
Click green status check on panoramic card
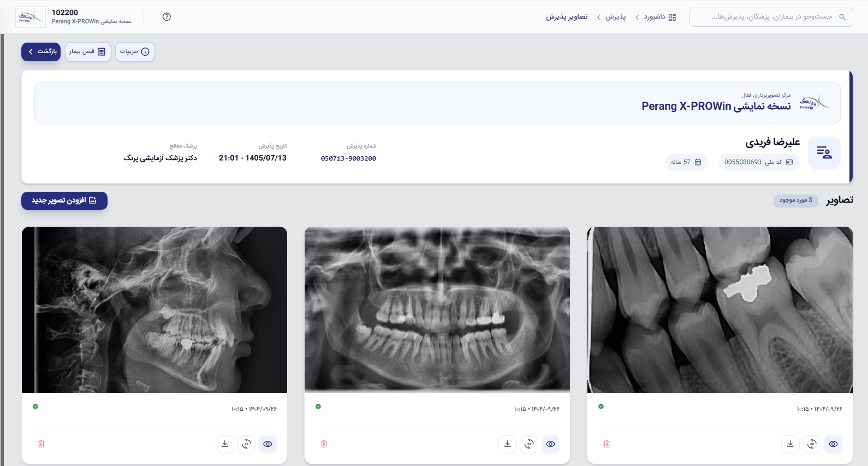[x=318, y=406]
